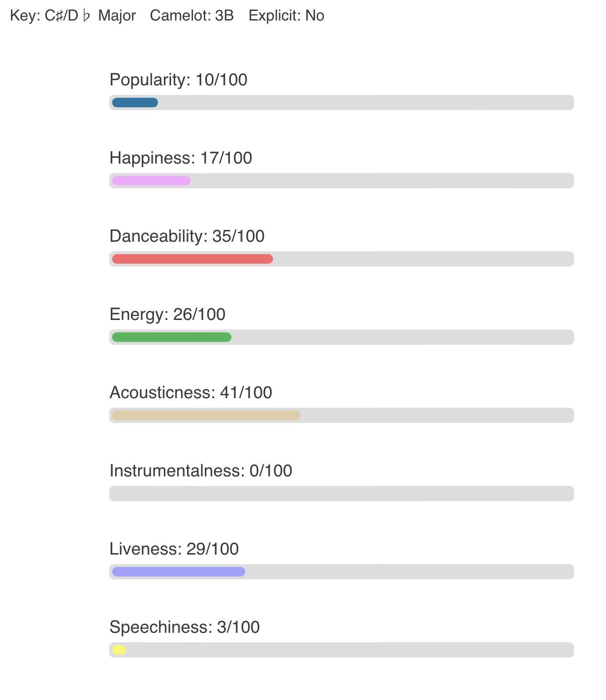Click the red Danceability bar fill

[192, 259]
